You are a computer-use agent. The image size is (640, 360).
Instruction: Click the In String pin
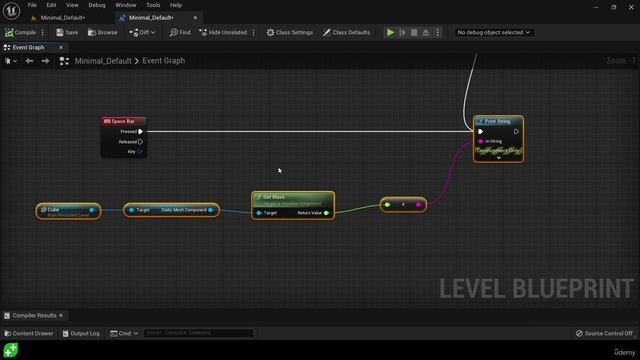[x=480, y=141]
